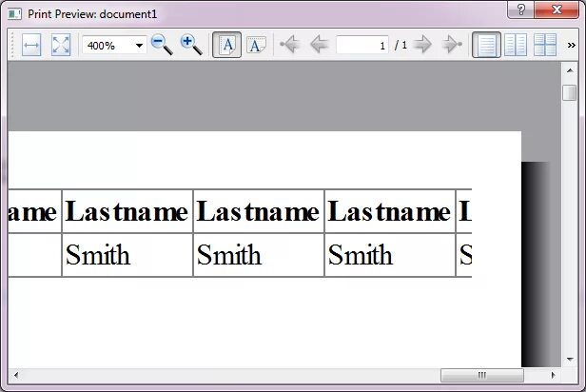586x392 pixels.
Task: Select Portrait page orientation
Action: pos(226,46)
